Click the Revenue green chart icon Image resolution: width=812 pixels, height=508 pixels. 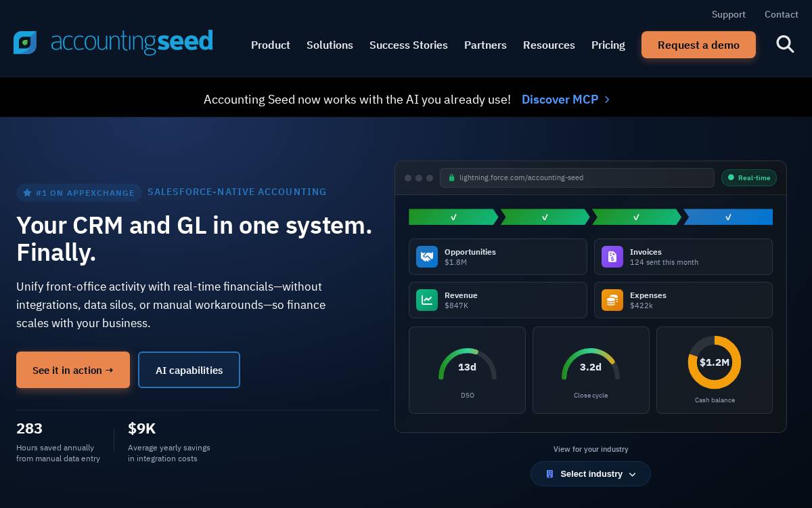(x=427, y=300)
